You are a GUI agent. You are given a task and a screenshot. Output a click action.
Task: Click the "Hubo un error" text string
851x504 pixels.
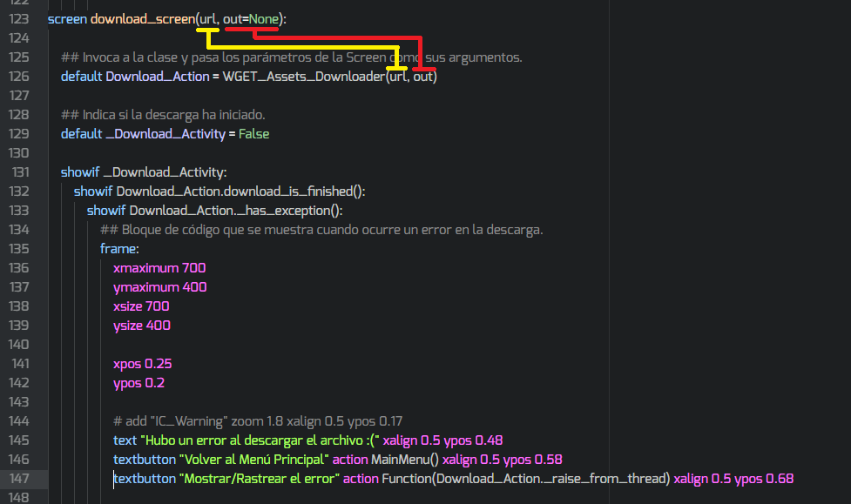[x=260, y=440]
